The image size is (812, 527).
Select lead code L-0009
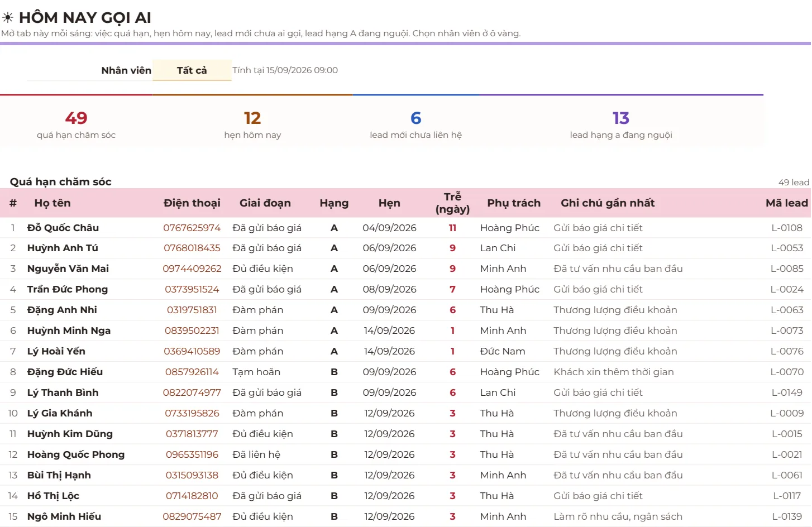click(787, 413)
